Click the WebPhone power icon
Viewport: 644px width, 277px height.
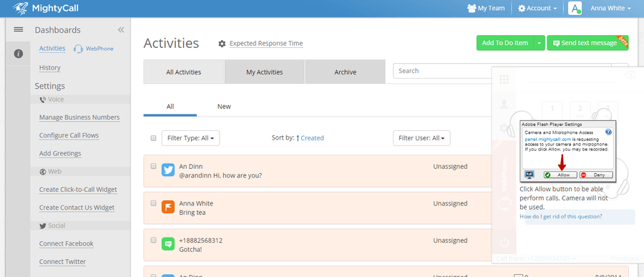pyautogui.click(x=504, y=243)
